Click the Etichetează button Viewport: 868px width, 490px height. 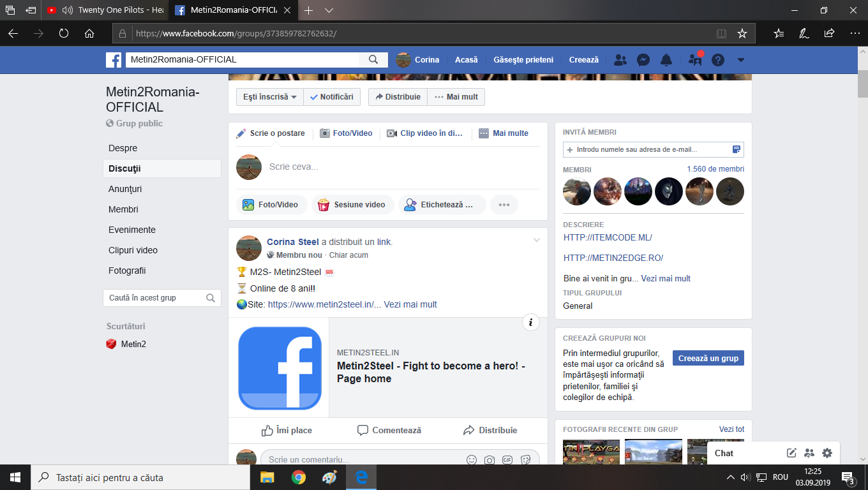(442, 205)
